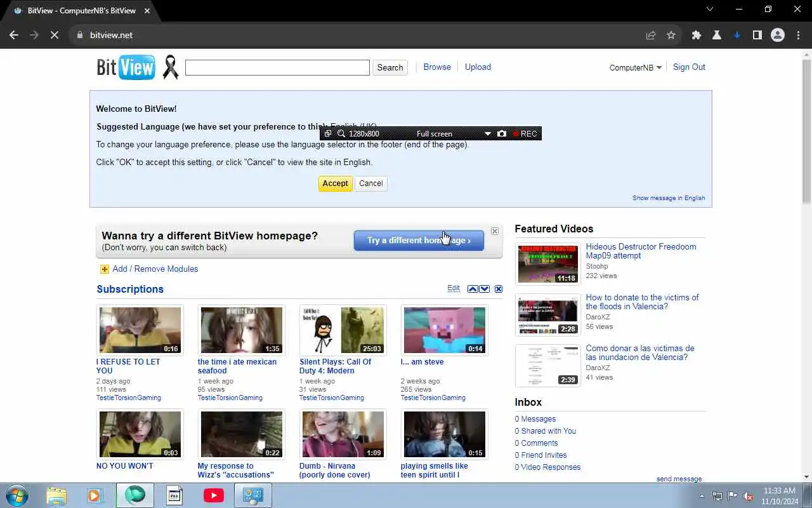This screenshot has width=812, height=508.
Task: Open 0 Messages in Inbox
Action: tap(535, 419)
